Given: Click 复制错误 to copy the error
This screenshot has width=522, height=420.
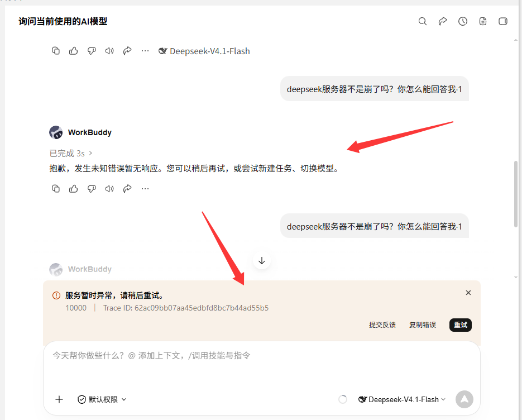Looking at the screenshot, I should coord(423,324).
